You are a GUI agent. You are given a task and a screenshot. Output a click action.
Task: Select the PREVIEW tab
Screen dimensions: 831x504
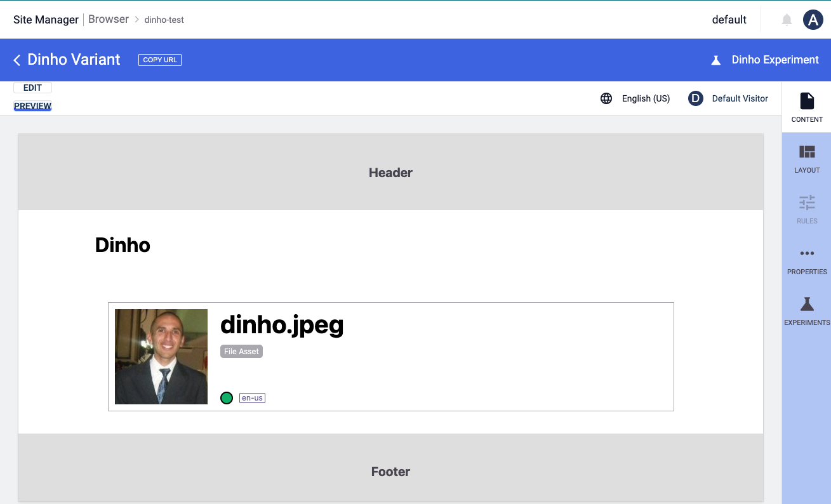pyautogui.click(x=32, y=105)
